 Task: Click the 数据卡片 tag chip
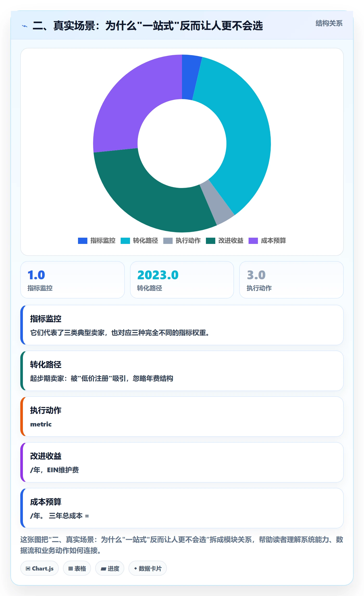(x=148, y=568)
